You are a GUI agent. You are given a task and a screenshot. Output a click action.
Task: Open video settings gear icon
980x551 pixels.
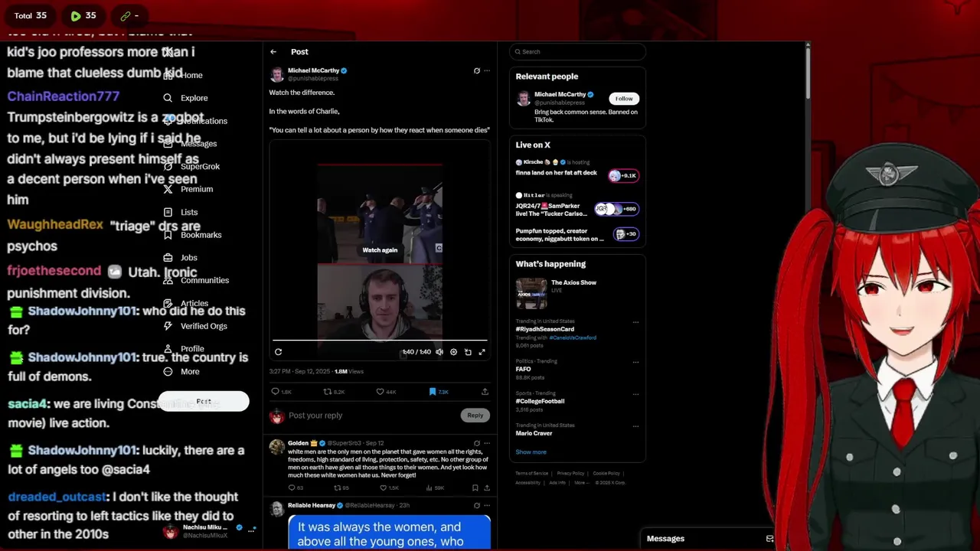(453, 352)
